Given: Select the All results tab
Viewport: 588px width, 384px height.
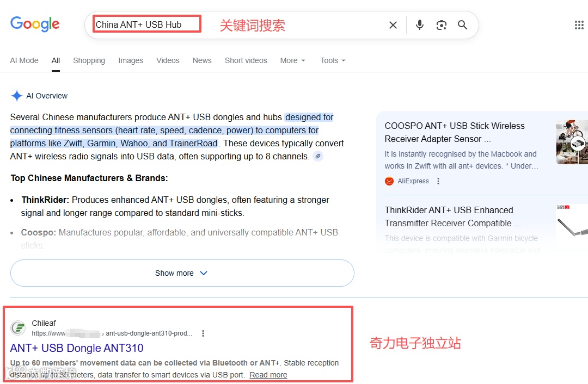Looking at the screenshot, I should (x=56, y=60).
